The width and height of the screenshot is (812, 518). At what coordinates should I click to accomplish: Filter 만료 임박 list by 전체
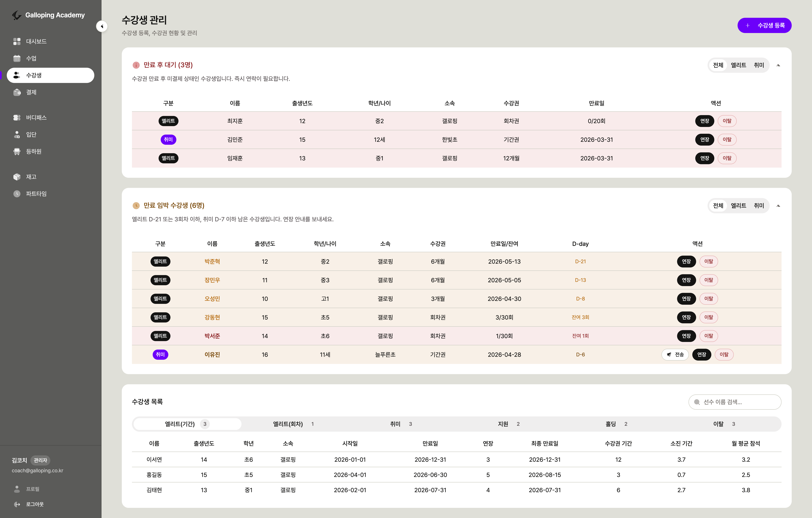point(718,206)
